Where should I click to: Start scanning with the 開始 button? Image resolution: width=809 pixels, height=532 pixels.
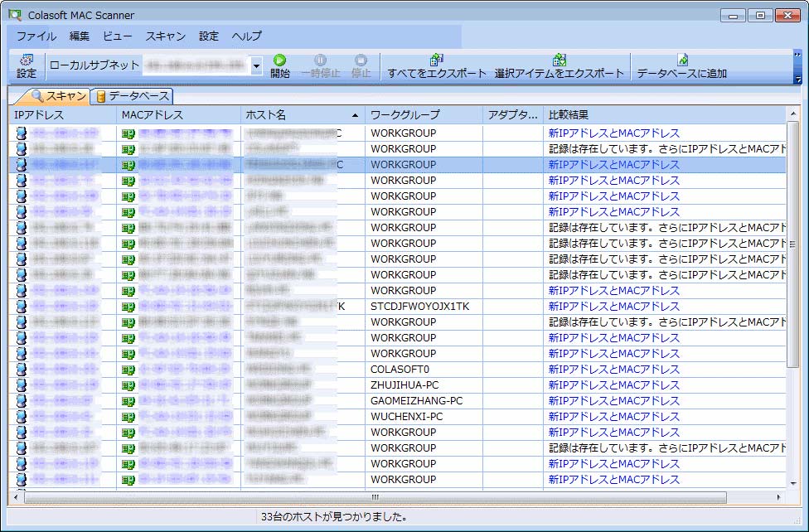coord(280,66)
